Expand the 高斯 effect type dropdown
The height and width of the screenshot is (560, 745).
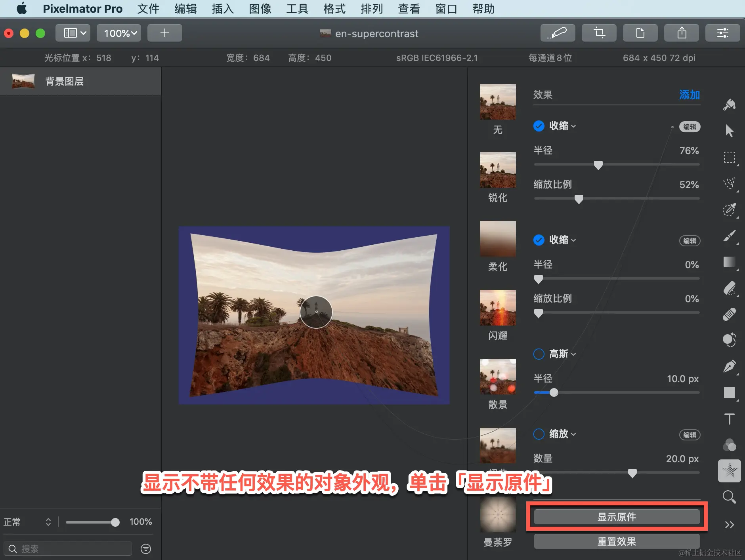(563, 354)
